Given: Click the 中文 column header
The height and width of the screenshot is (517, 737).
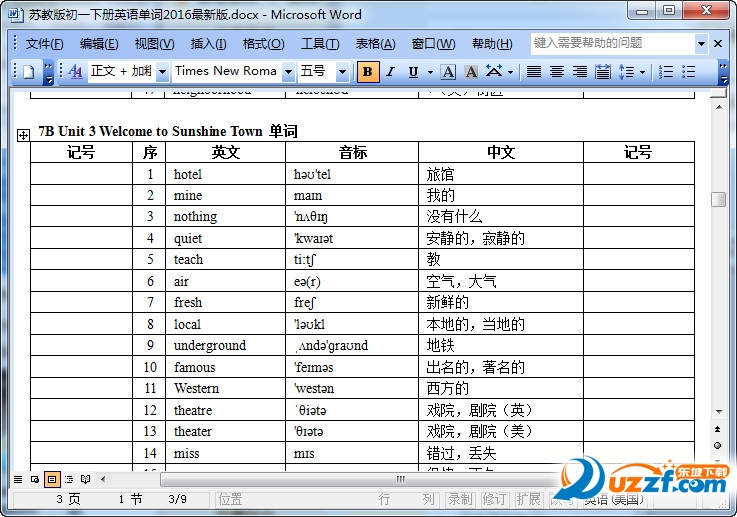Looking at the screenshot, I should (501, 152).
